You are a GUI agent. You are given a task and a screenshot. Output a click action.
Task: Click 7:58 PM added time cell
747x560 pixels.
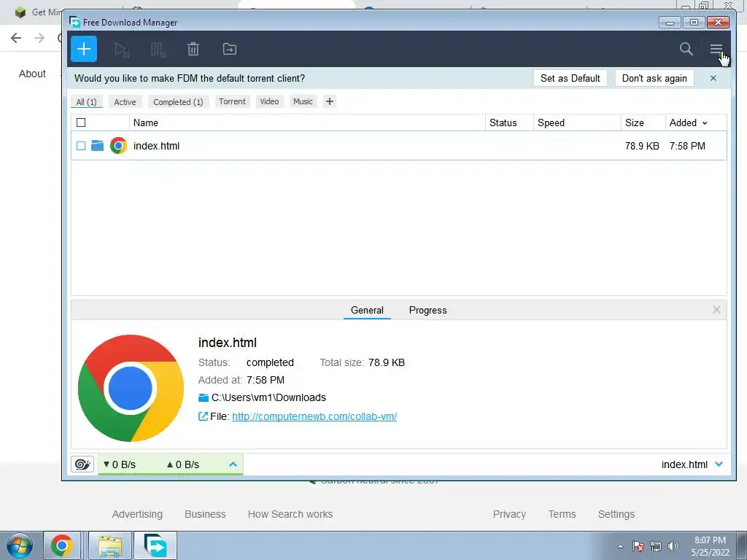click(x=687, y=146)
